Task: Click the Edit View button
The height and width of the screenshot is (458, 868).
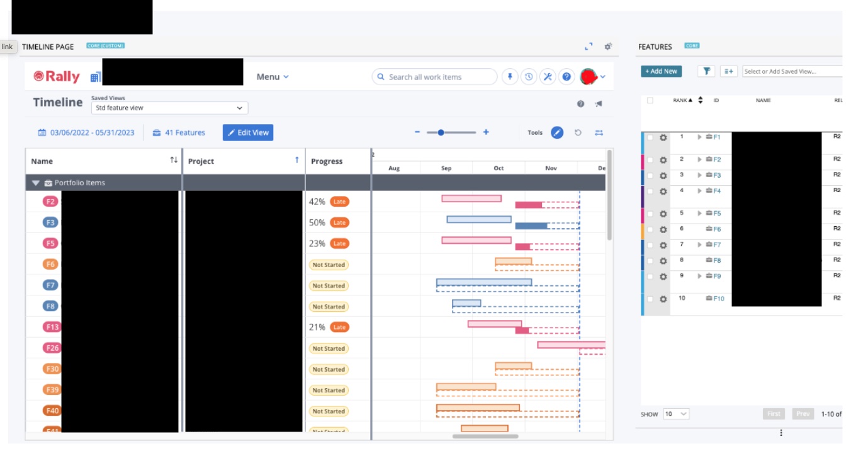Action: coord(248,132)
